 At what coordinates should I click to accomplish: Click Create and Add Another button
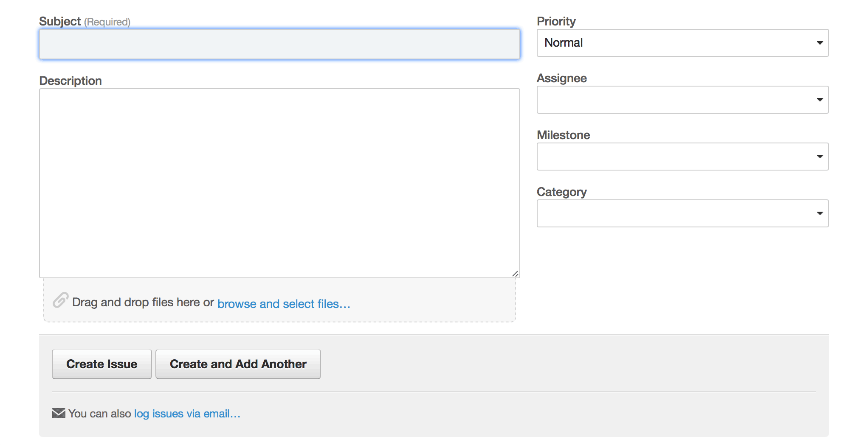(238, 364)
